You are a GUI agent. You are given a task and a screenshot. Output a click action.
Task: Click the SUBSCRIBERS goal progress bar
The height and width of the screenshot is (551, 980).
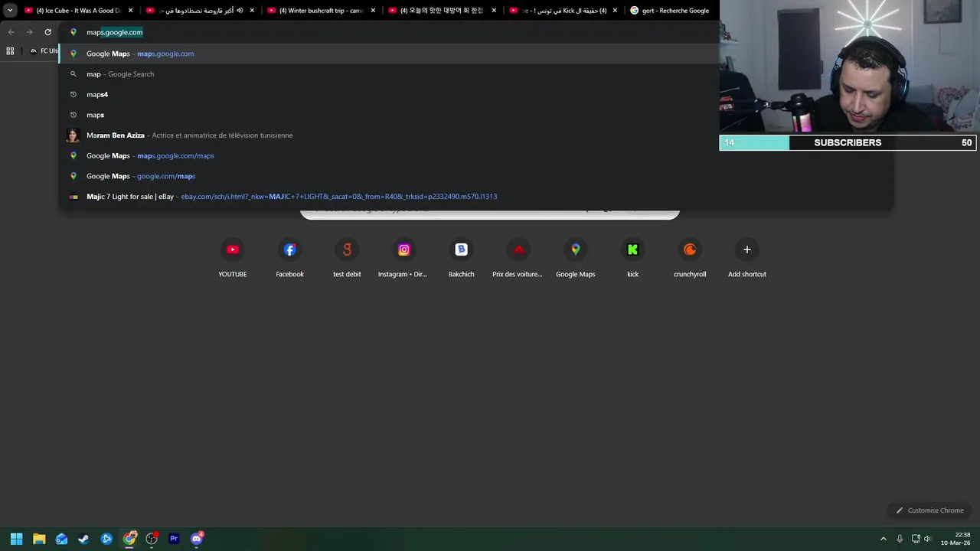[x=848, y=142]
